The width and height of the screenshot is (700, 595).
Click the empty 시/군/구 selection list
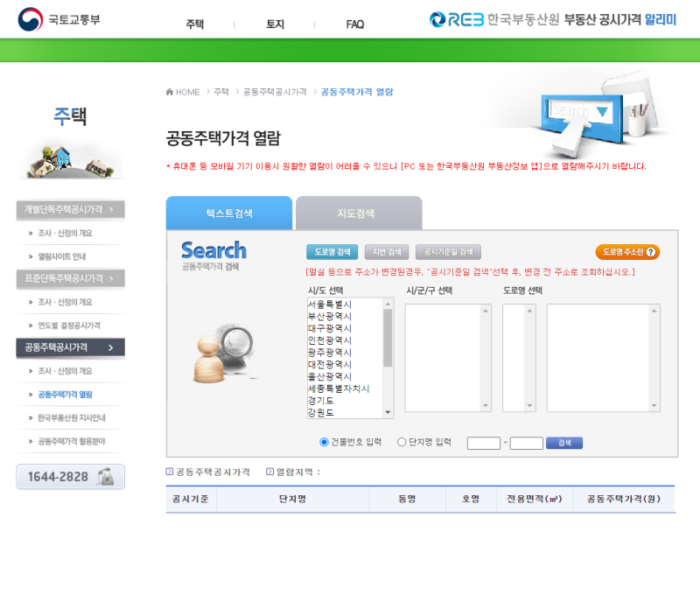(448, 358)
